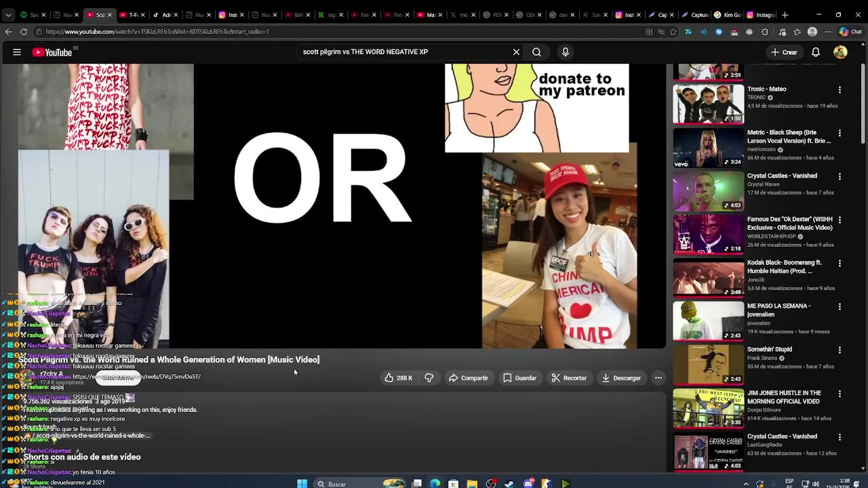Screen dimensions: 868x488
Task: Click Guardar to save video
Action: (x=519, y=378)
